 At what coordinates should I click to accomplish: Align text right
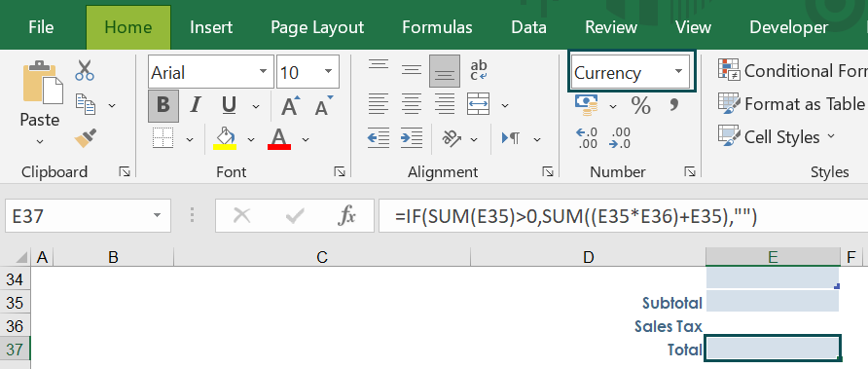(445, 103)
